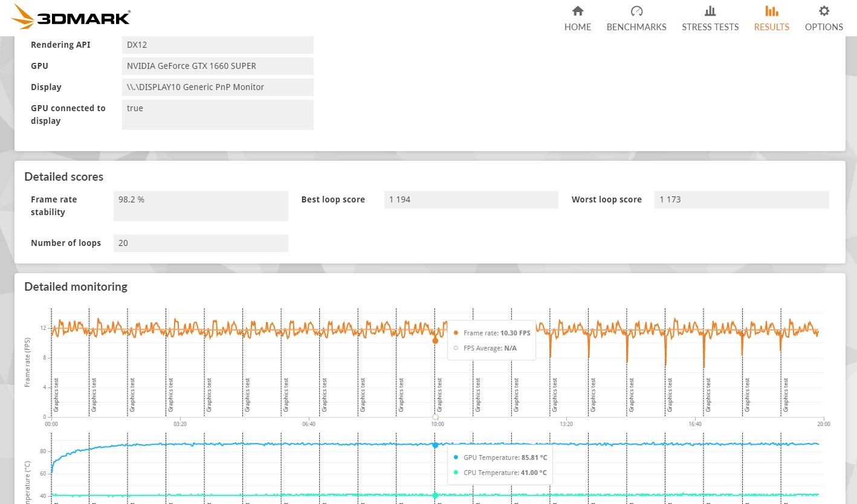Click the orange frame rate data point
This screenshot has width=857, height=504.
(435, 341)
